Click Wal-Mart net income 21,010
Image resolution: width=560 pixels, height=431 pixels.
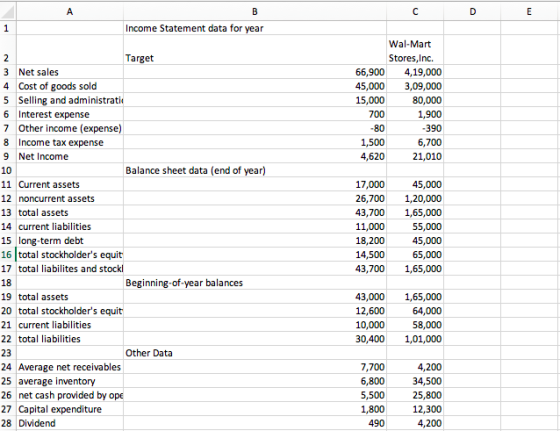(x=415, y=156)
